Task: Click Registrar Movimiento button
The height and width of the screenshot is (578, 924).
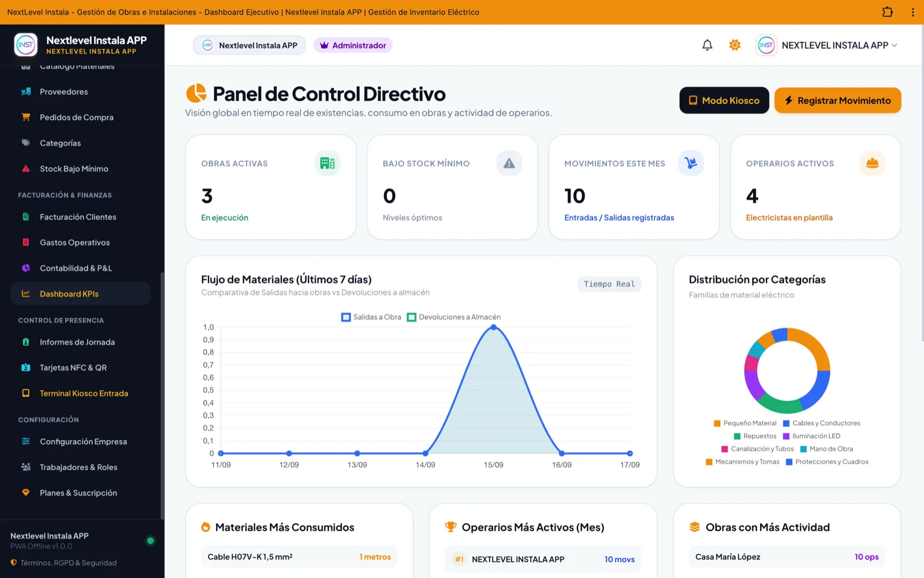Action: tap(838, 100)
